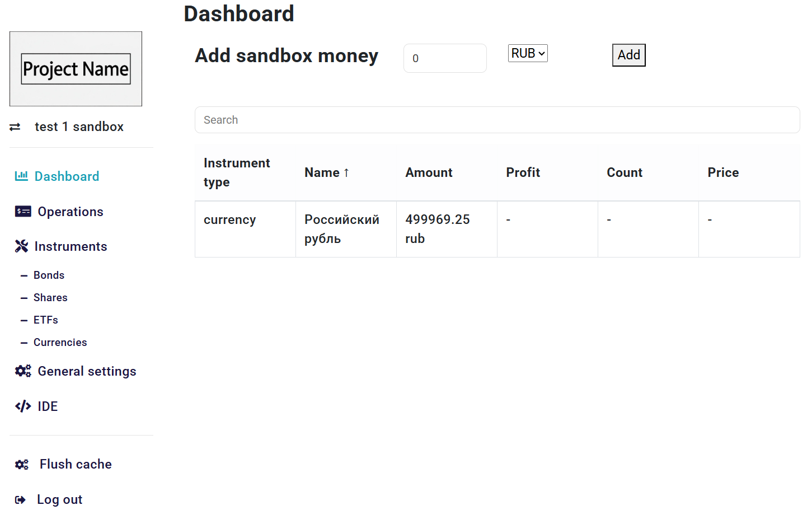Image resolution: width=812 pixels, height=524 pixels.
Task: Click the Project Name logo image
Action: [76, 69]
